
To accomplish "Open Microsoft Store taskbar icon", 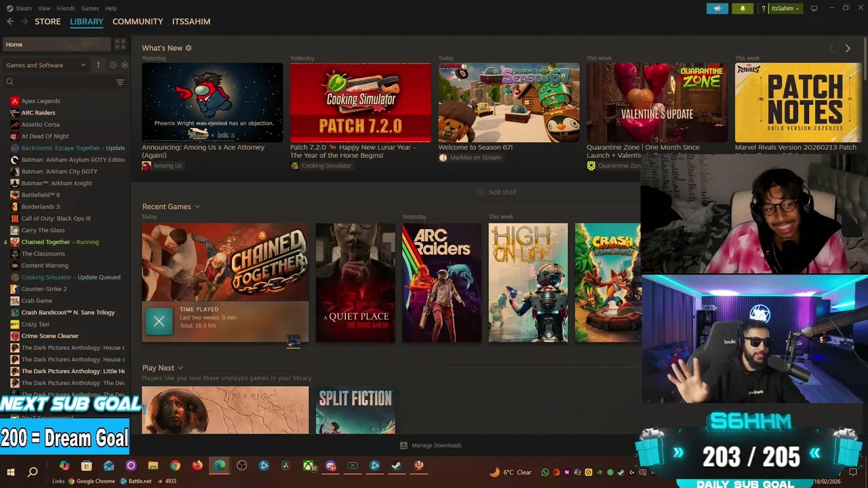I will coord(86,466).
